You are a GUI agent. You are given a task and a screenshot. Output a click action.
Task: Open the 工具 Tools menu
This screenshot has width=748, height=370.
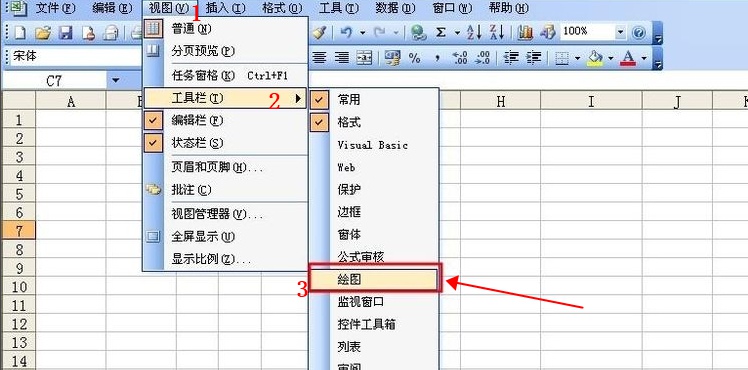click(339, 8)
